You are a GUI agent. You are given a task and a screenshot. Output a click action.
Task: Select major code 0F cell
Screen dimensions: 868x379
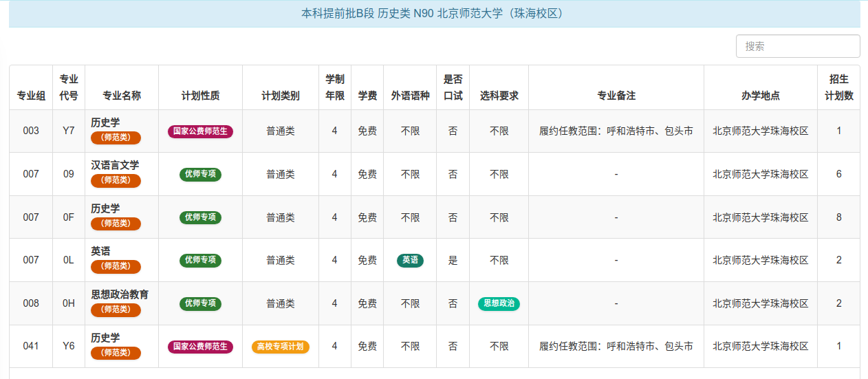(69, 217)
